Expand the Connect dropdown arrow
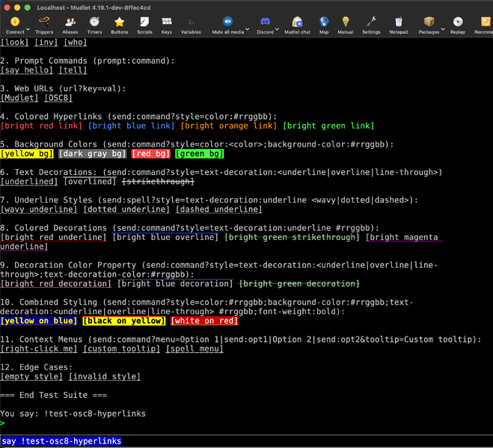This screenshot has width=493, height=448. [28, 29]
